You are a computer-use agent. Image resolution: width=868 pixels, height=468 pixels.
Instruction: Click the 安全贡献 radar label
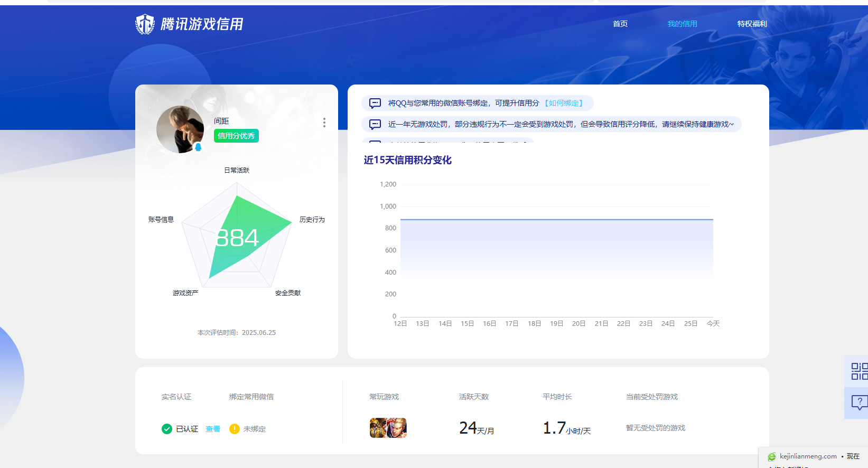point(288,293)
